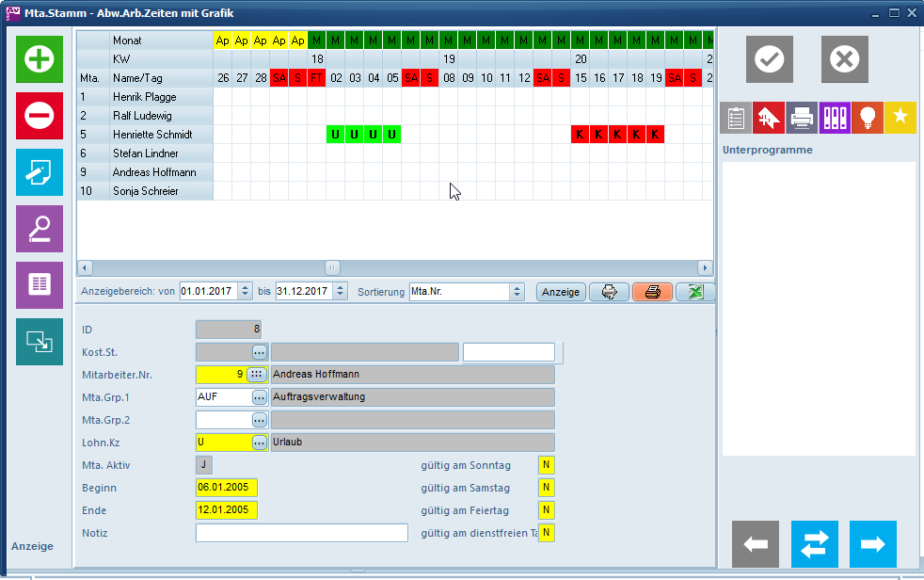Click the green U cell on day 02
The image size is (924, 580).
coord(335,135)
